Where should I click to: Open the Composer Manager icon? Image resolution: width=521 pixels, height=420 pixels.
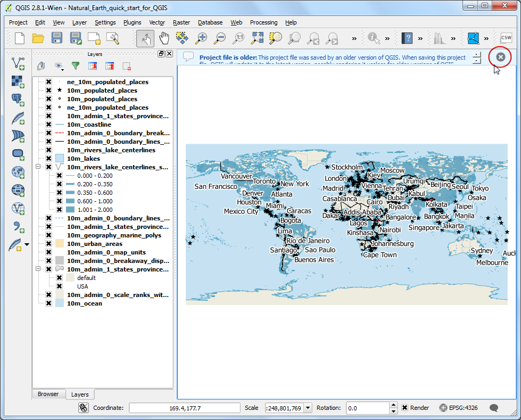[x=113, y=38]
